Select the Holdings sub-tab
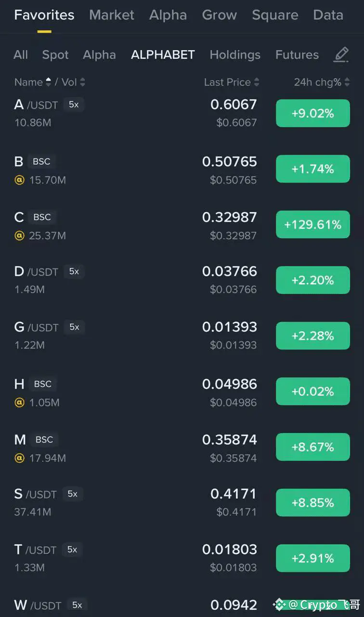 [x=235, y=55]
